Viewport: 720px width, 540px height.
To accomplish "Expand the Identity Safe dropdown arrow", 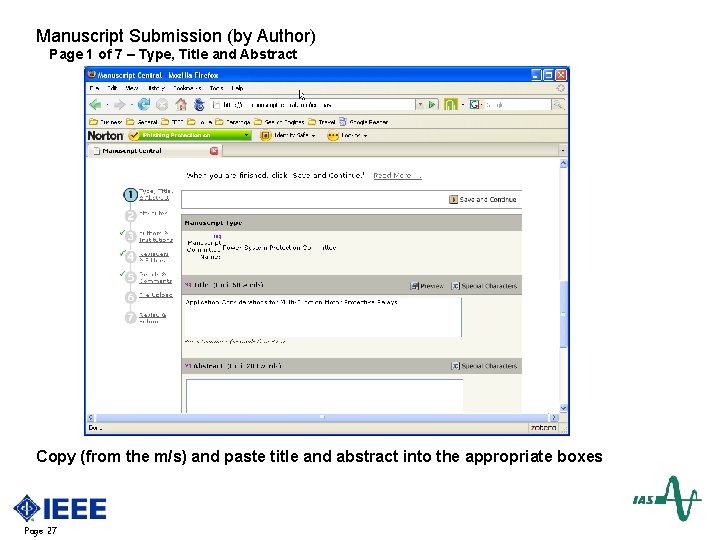I will [314, 136].
